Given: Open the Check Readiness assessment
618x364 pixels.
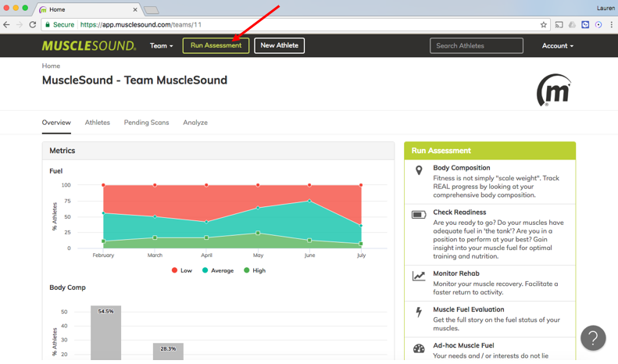Looking at the screenshot, I should click(x=459, y=212).
